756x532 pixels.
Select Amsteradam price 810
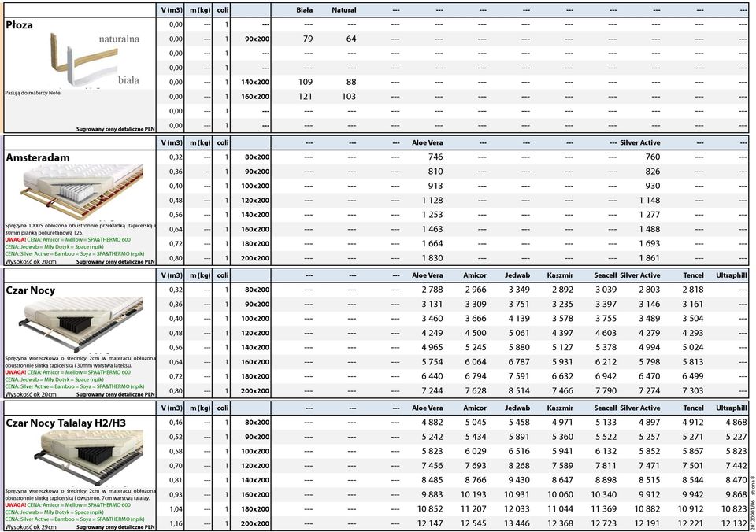pos(435,171)
